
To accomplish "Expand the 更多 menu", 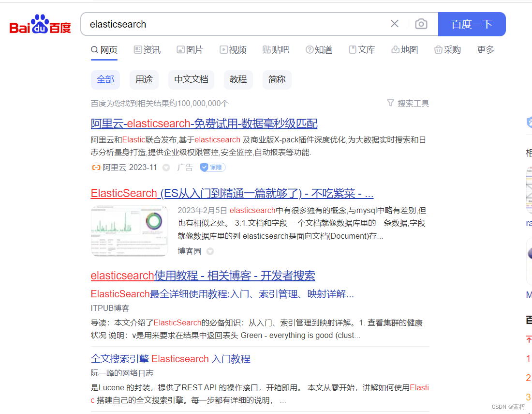I will [486, 50].
